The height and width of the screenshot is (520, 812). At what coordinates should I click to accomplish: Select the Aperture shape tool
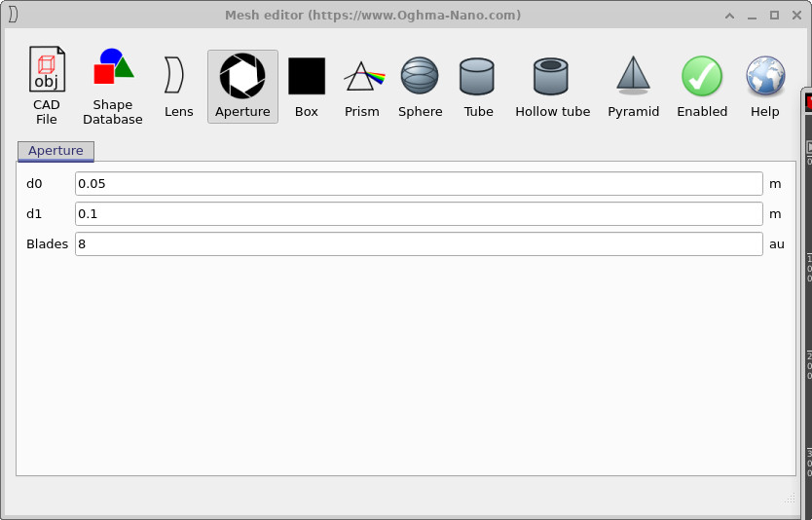point(242,86)
